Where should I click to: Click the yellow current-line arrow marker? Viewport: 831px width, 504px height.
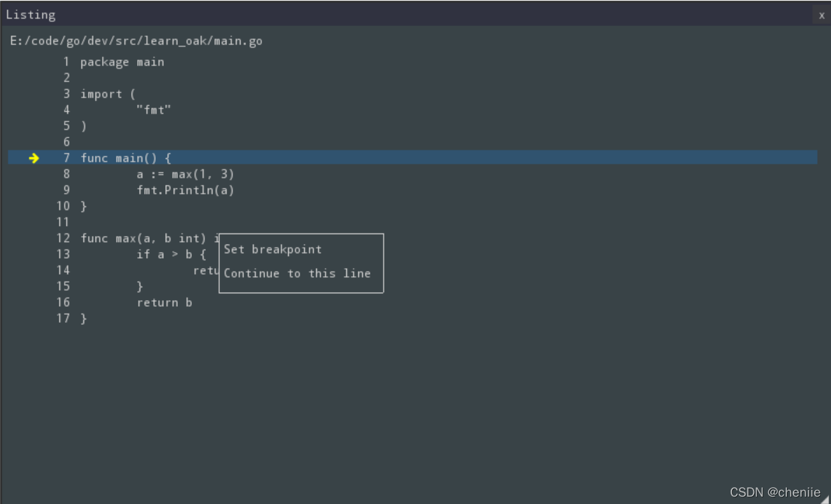click(34, 158)
